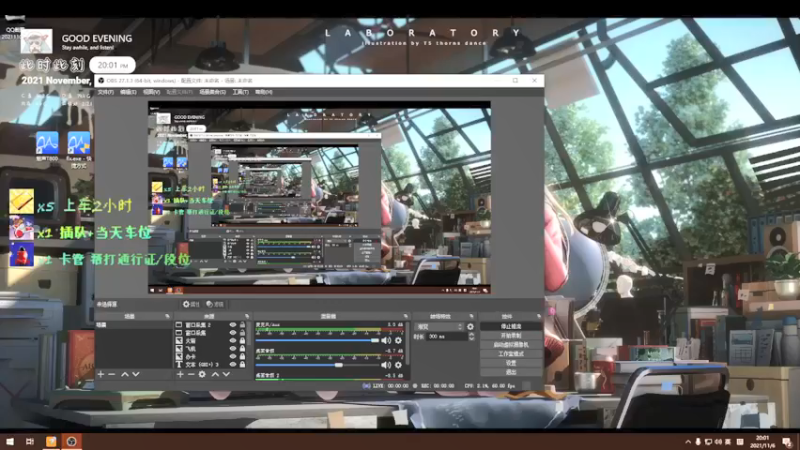Screen dimensions: 800x450
Task: Click the orange app icon in the taskbar
Action: tap(51, 441)
